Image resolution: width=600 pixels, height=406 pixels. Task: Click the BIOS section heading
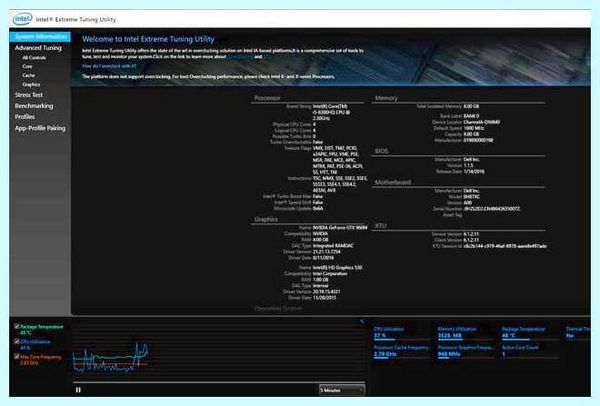(x=382, y=151)
